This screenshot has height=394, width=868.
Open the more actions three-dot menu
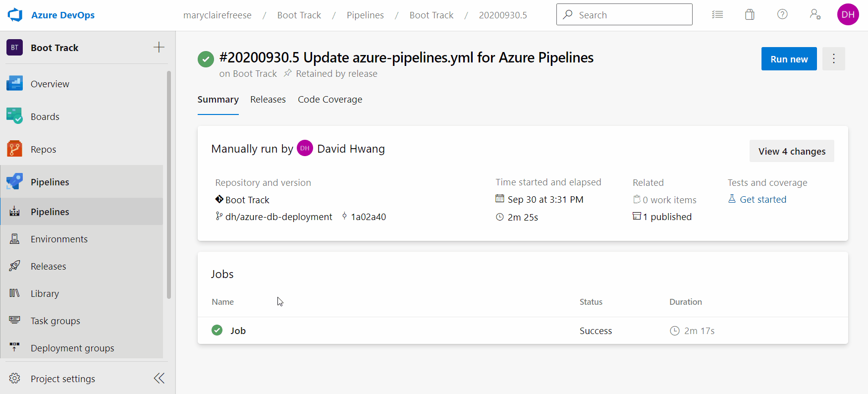click(834, 59)
